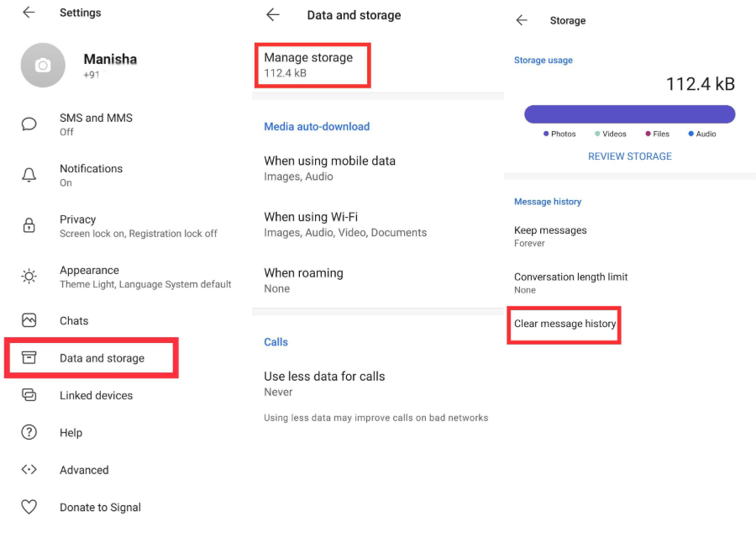Image resolution: width=756 pixels, height=538 pixels.
Task: Go back from Data and storage screen
Action: click(272, 15)
